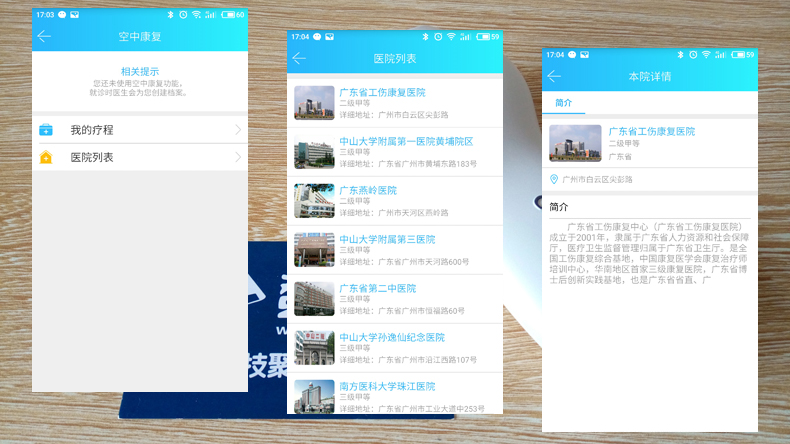Switch to the 简介 tab
The width and height of the screenshot is (790, 444).
pyautogui.click(x=563, y=103)
